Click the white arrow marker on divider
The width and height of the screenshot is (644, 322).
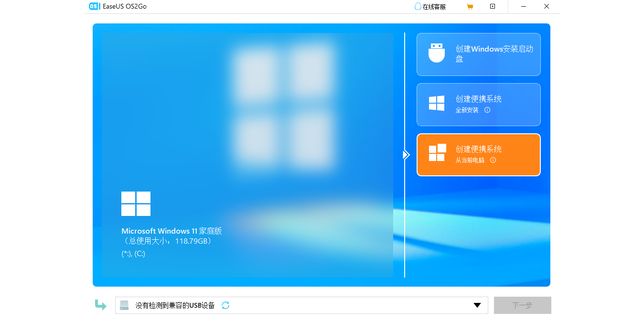pos(406,155)
